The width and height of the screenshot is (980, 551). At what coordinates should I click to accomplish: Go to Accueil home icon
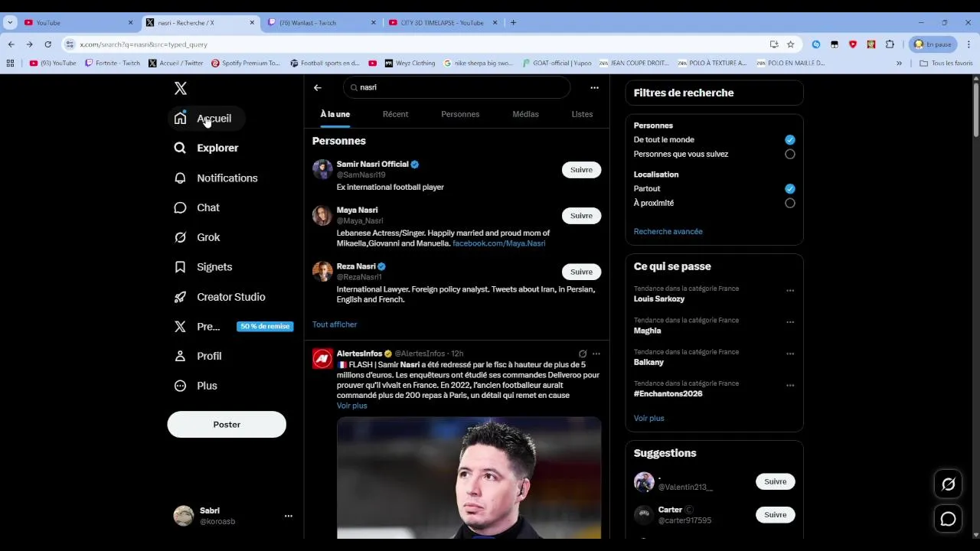click(x=180, y=119)
